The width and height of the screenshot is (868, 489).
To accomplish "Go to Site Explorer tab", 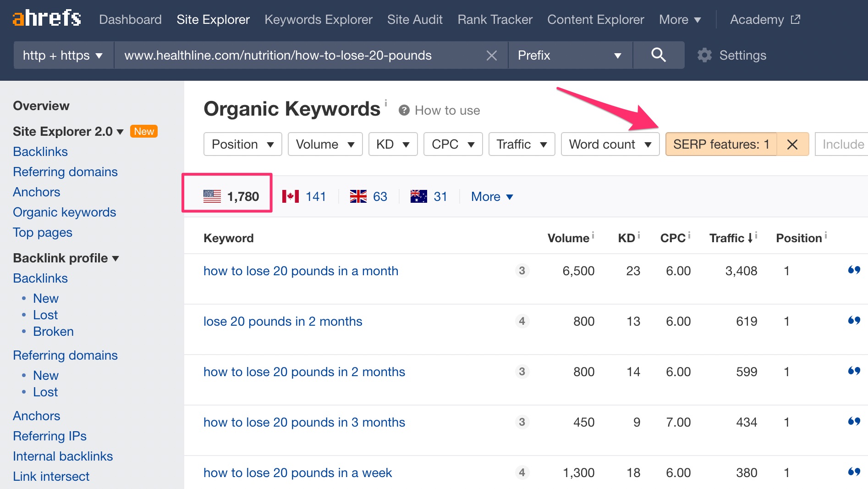I will point(213,19).
